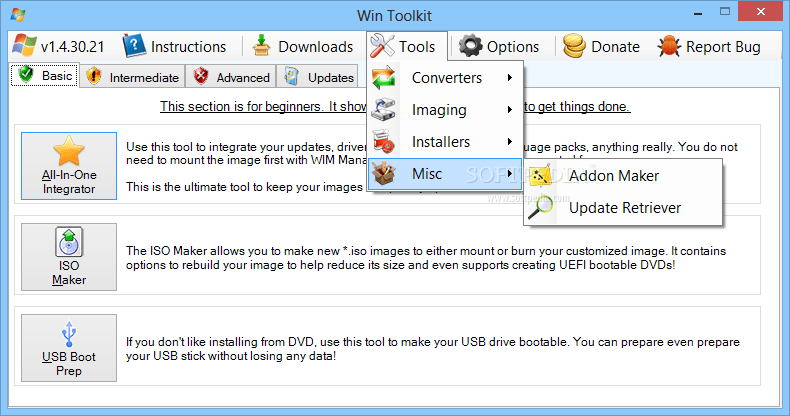
Task: Switch to the Intermediate tab
Action: pyautogui.click(x=132, y=77)
